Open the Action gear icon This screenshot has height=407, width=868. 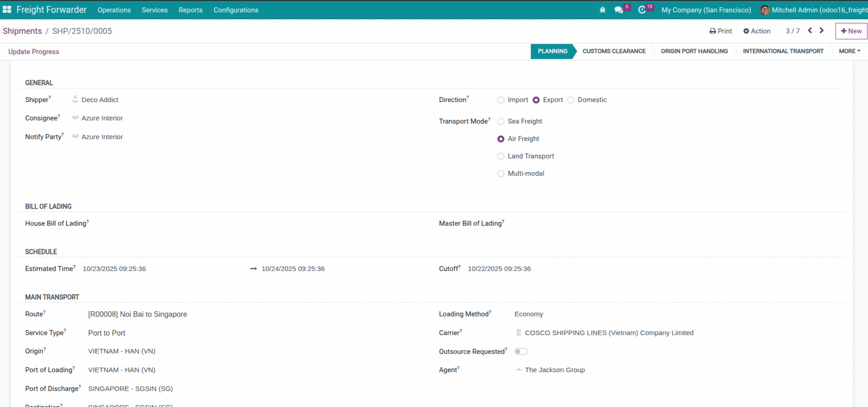click(746, 31)
